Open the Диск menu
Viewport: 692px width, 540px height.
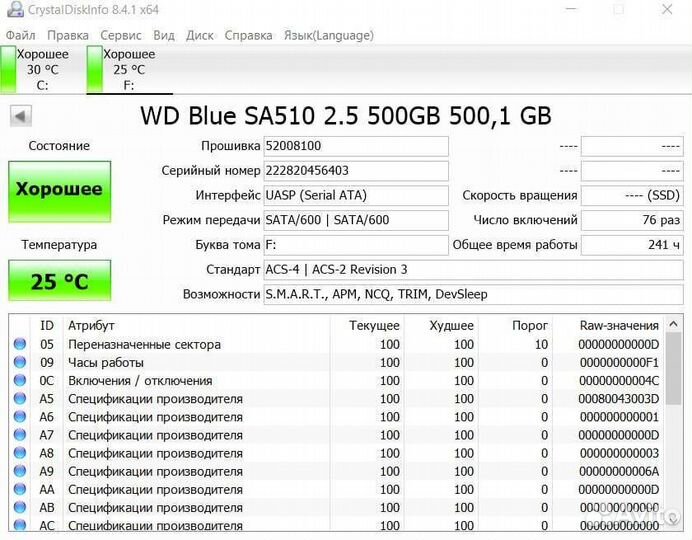[199, 35]
